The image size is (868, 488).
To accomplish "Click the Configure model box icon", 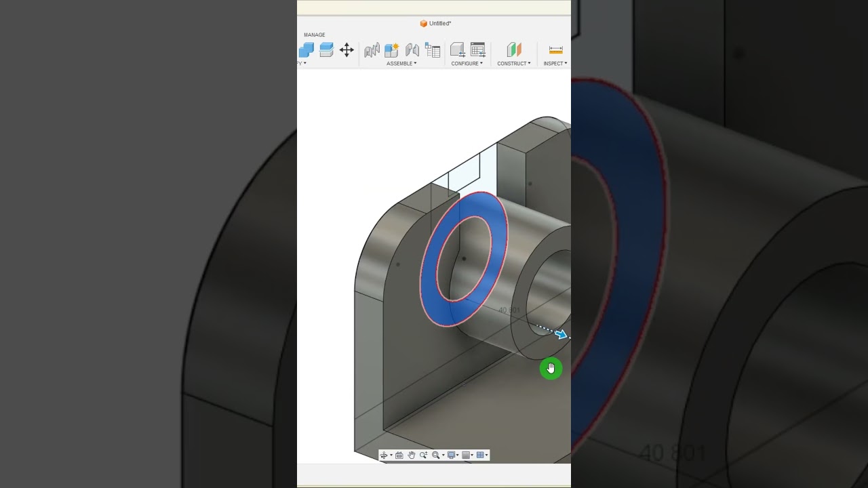I will (x=458, y=49).
